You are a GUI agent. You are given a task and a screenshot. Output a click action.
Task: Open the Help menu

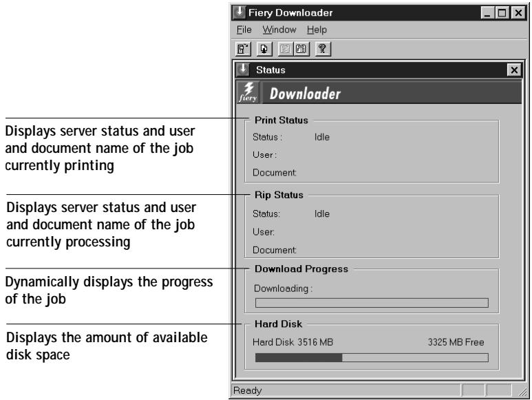(317, 30)
